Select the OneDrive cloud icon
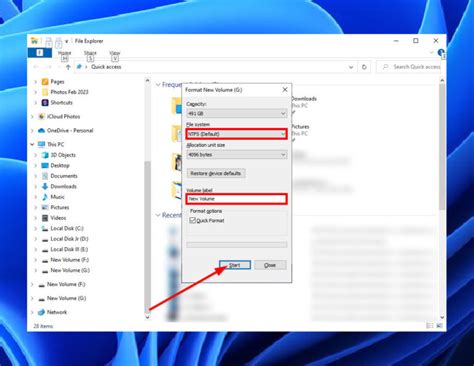Viewport: 474px width, 366px height. [41, 131]
